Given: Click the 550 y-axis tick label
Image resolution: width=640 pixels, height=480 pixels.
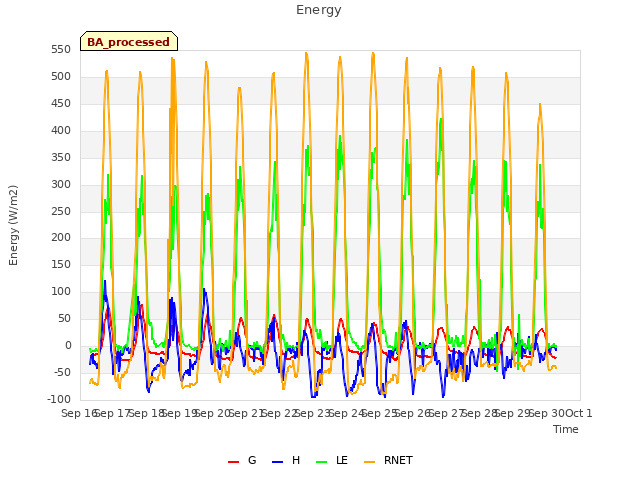Looking at the screenshot, I should 61,50.
